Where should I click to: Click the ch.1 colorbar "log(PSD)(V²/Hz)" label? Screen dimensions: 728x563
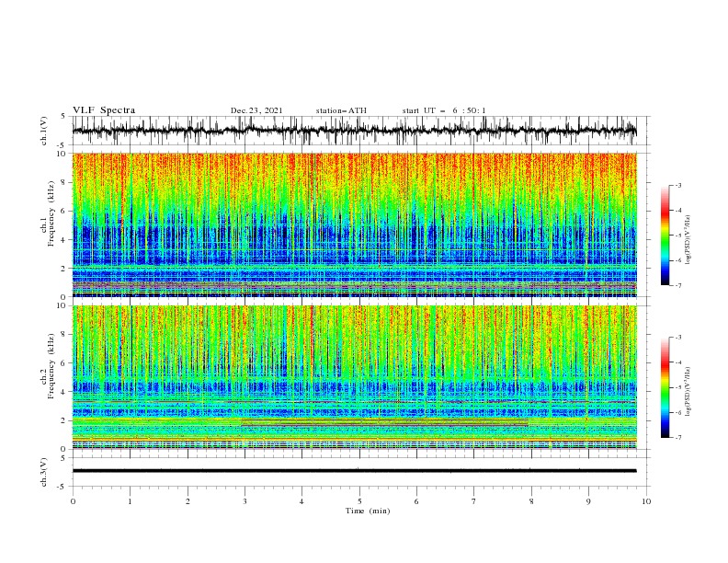(688, 240)
